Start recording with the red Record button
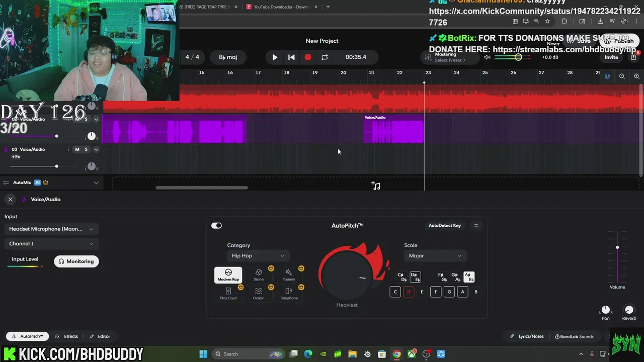 pyautogui.click(x=308, y=57)
